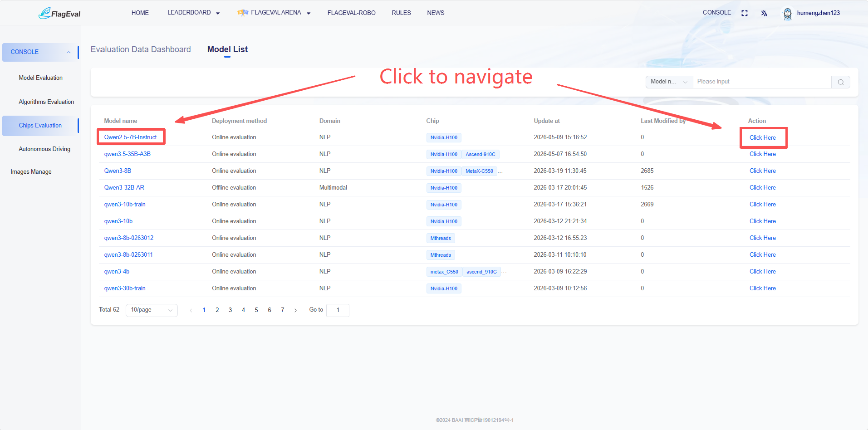Open Model Evaluation in sidebar
Viewport: 868px width, 430px height.
coord(41,78)
